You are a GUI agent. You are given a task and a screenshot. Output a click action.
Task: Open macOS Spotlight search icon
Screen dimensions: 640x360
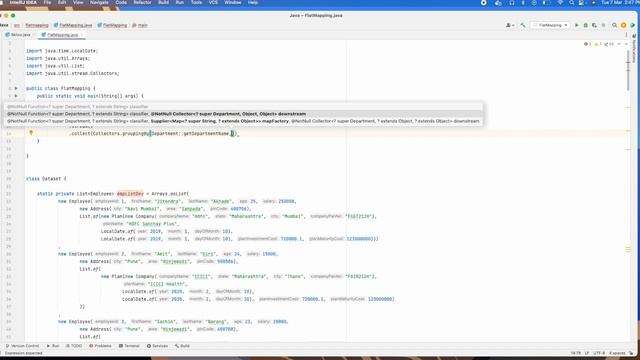[571, 2]
